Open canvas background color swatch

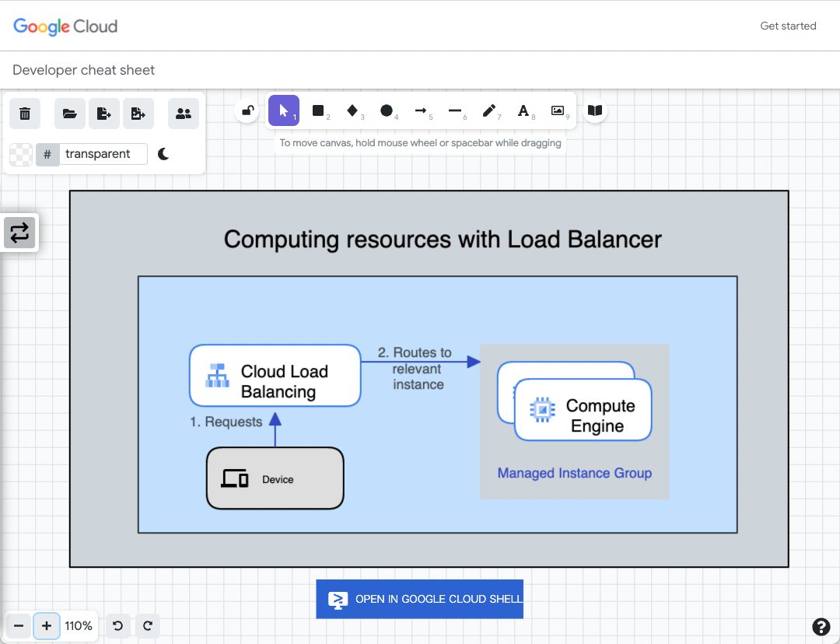(x=21, y=154)
